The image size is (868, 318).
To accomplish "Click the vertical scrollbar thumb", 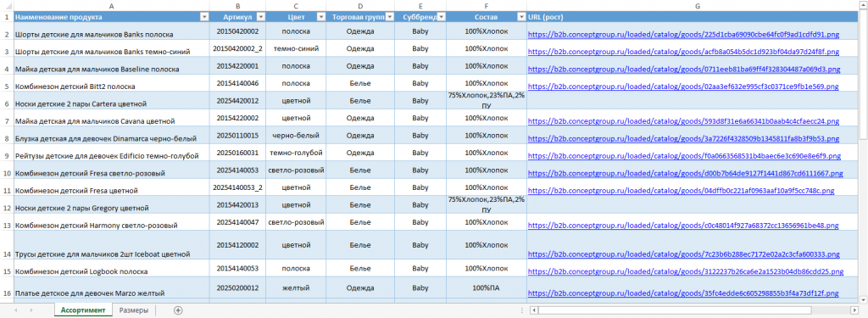I will [x=864, y=75].
